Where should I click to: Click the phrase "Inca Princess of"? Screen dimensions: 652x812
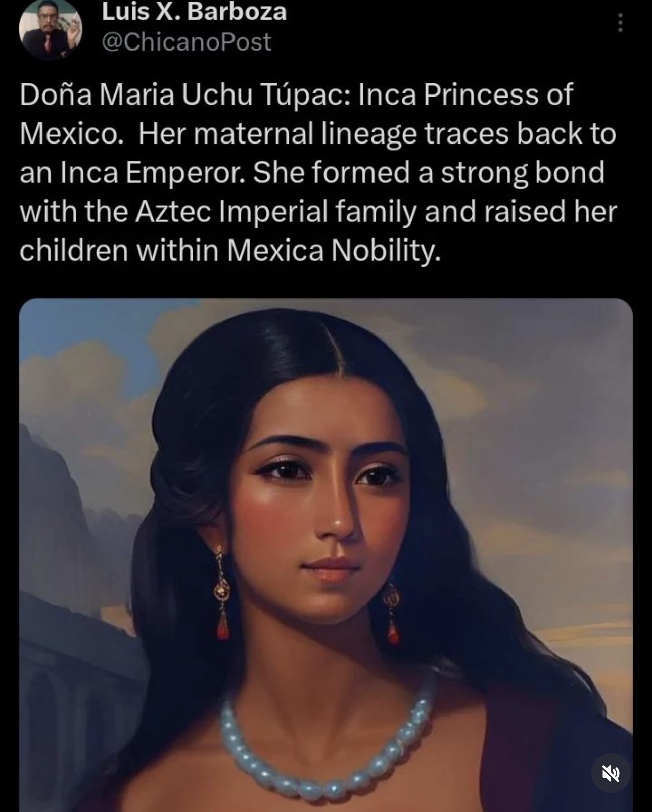(x=465, y=94)
